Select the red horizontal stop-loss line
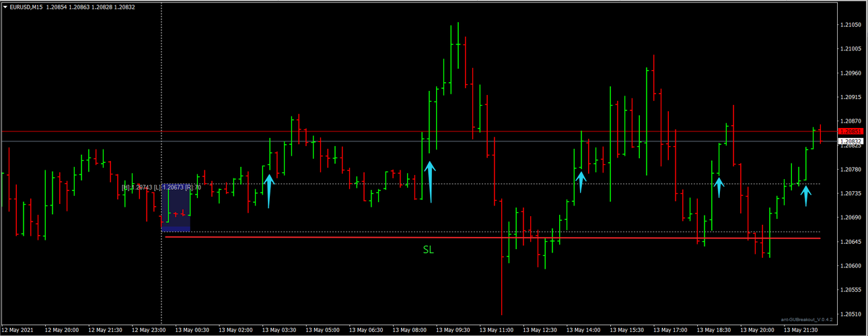868x336 pixels. point(493,238)
